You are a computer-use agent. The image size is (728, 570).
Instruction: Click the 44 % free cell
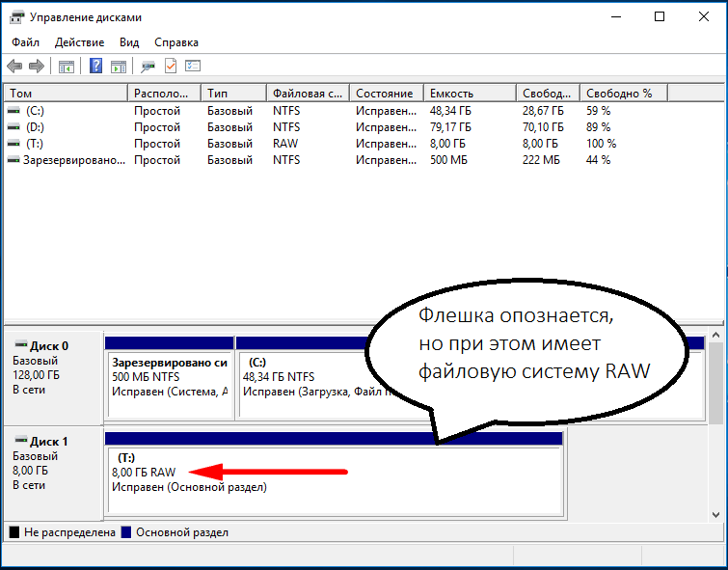pyautogui.click(x=598, y=160)
